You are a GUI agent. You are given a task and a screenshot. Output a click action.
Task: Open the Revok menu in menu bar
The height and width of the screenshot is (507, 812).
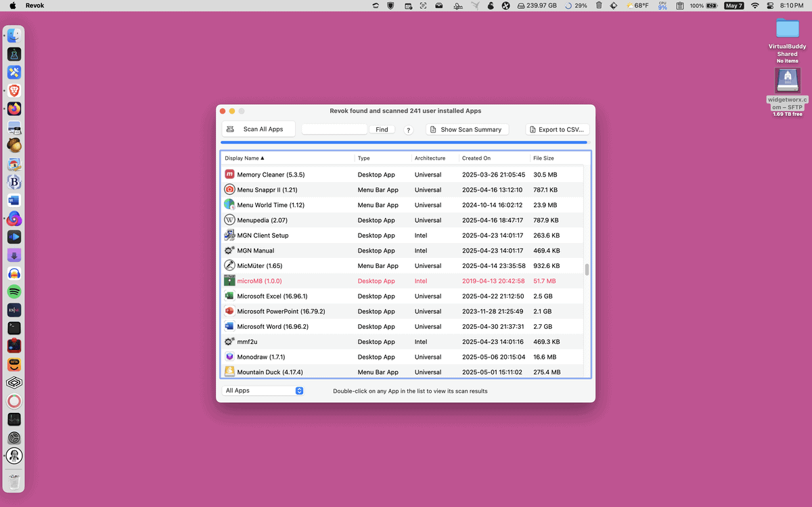(x=35, y=5)
